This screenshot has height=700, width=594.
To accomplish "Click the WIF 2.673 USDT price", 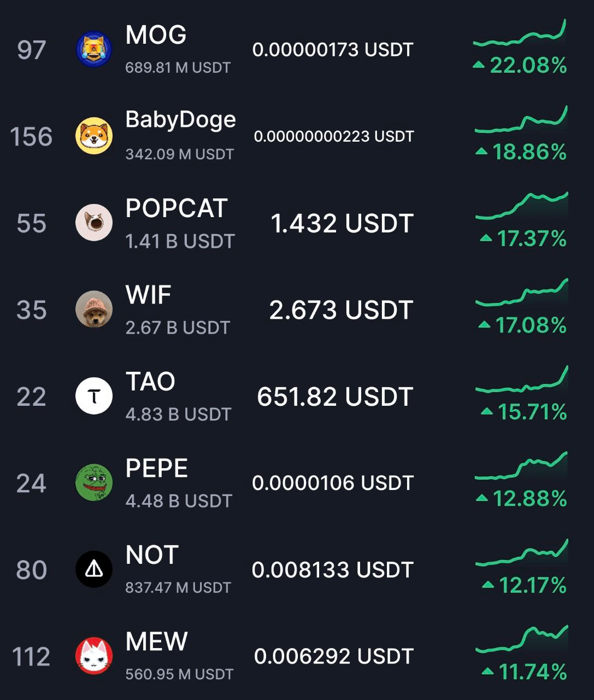I will [x=341, y=310].
